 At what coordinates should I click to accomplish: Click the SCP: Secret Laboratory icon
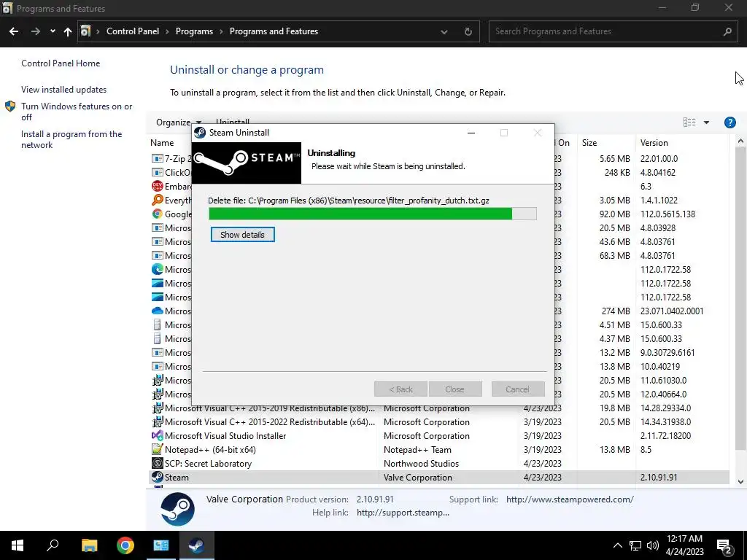[157, 463]
